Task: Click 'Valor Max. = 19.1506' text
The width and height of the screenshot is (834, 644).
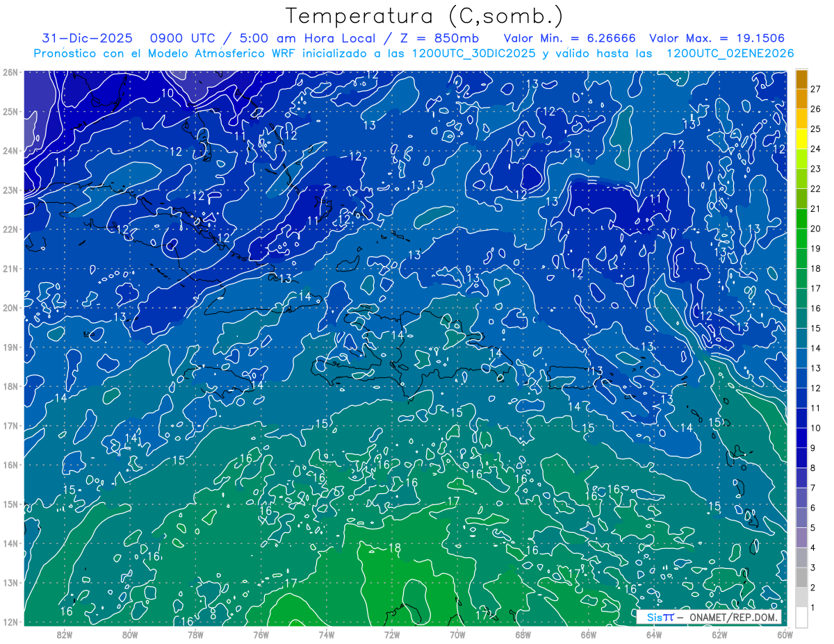Action: (x=717, y=38)
